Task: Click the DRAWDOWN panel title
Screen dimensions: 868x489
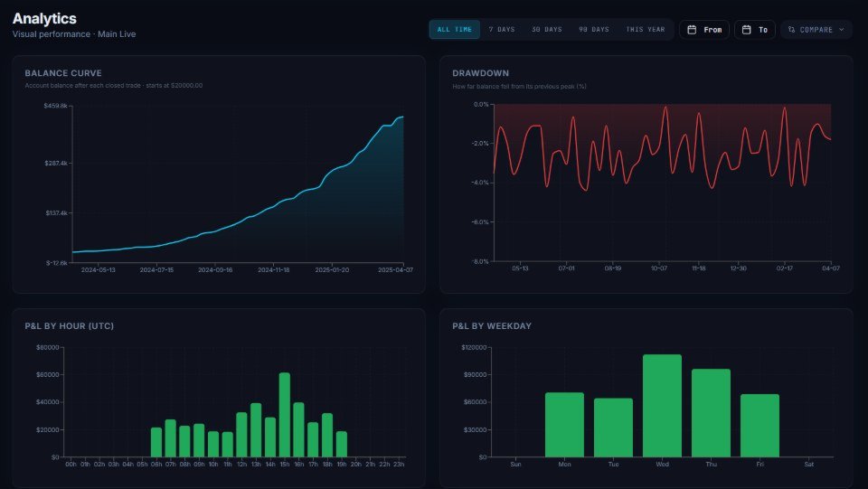Action: [x=480, y=73]
